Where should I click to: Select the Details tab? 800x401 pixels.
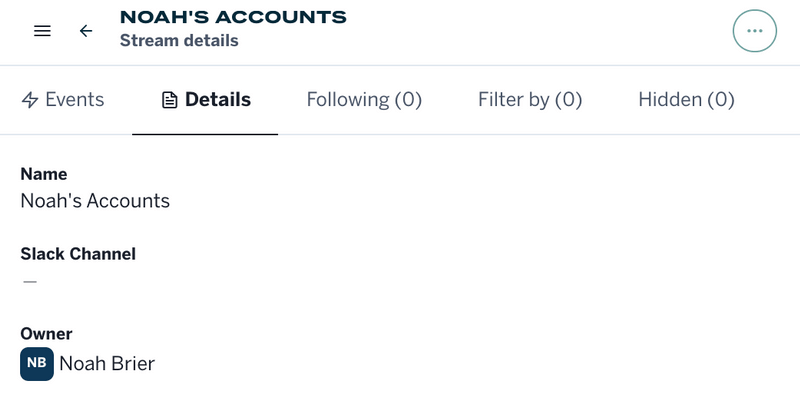[217, 100]
